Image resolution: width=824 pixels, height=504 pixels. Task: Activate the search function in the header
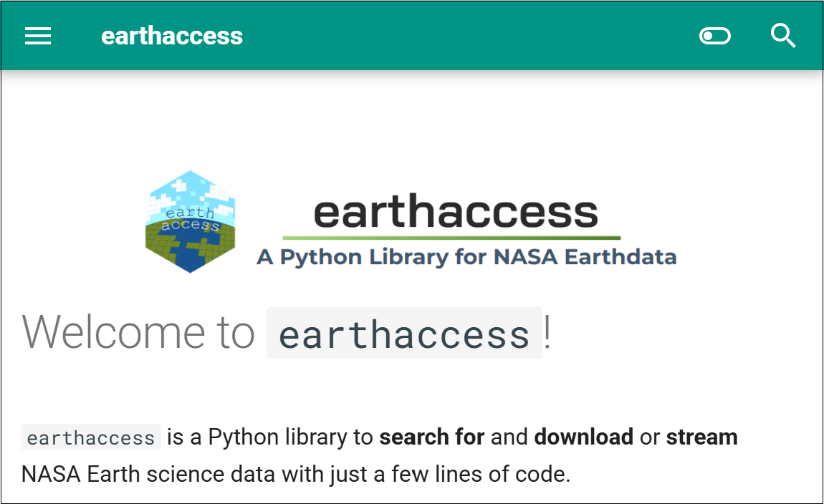[x=783, y=36]
